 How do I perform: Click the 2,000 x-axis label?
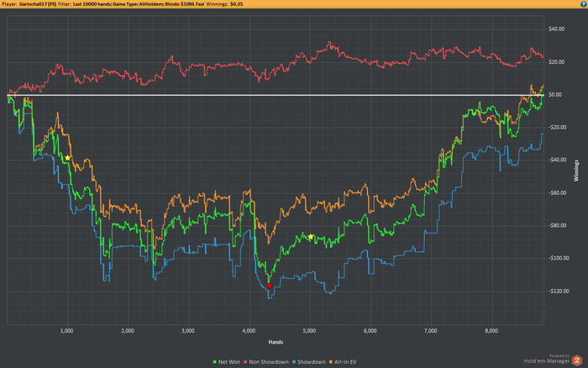pos(128,331)
